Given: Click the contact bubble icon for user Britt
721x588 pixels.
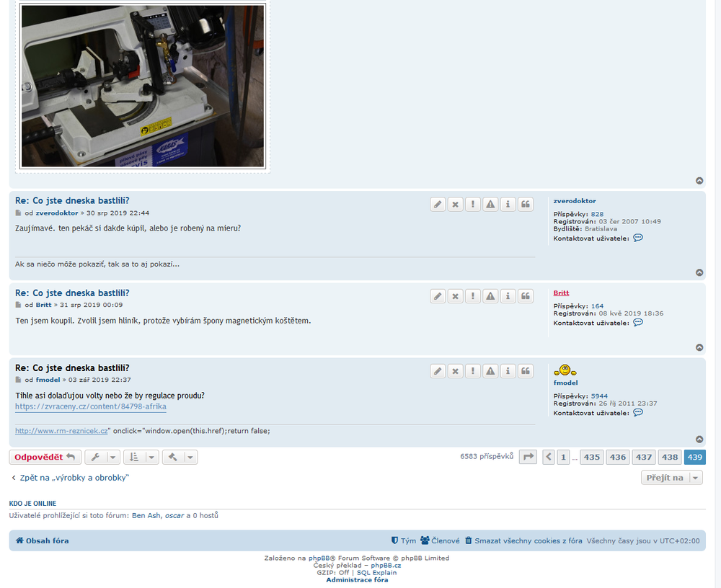Looking at the screenshot, I should click(x=637, y=323).
